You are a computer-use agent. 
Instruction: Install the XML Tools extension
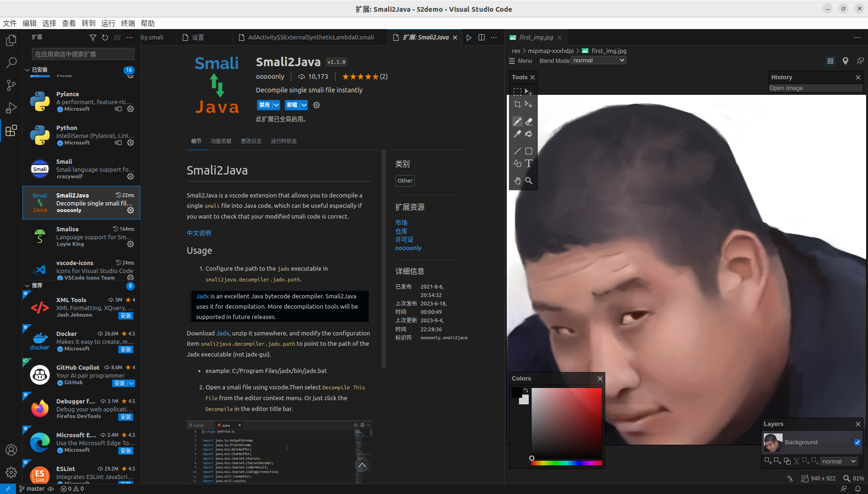(x=126, y=316)
